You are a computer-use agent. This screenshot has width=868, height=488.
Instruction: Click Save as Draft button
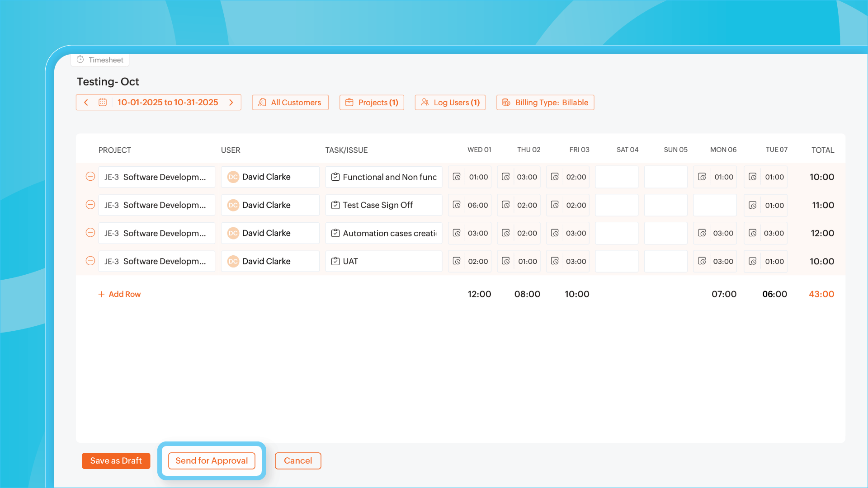(x=116, y=460)
